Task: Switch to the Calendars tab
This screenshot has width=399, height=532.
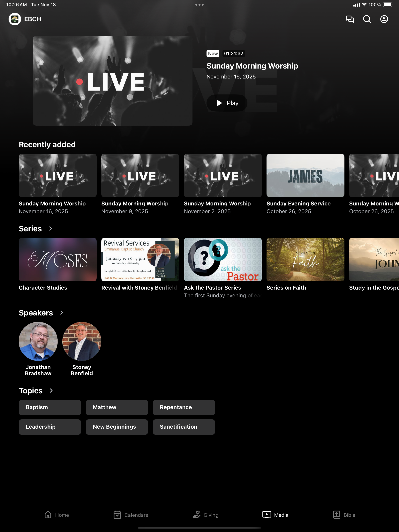Action: pyautogui.click(x=131, y=515)
